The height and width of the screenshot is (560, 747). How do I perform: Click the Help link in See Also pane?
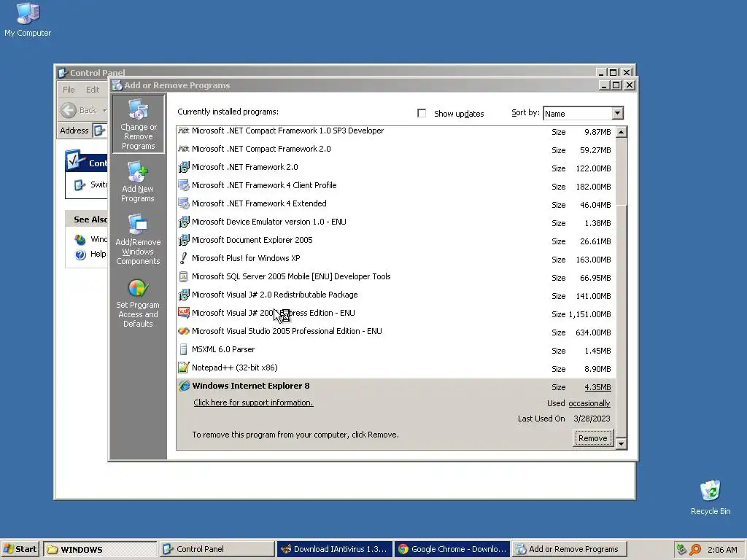click(x=98, y=254)
